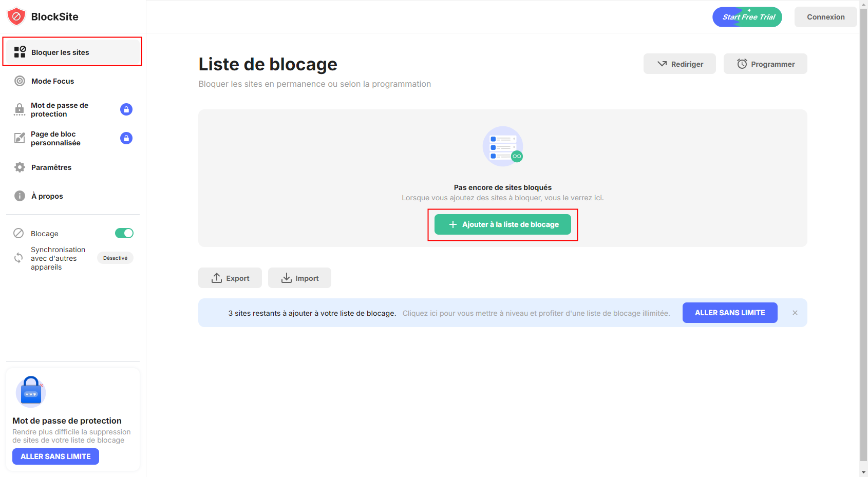The width and height of the screenshot is (868, 477).
Task: Click the scrollbar down arrow
Action: point(864,472)
